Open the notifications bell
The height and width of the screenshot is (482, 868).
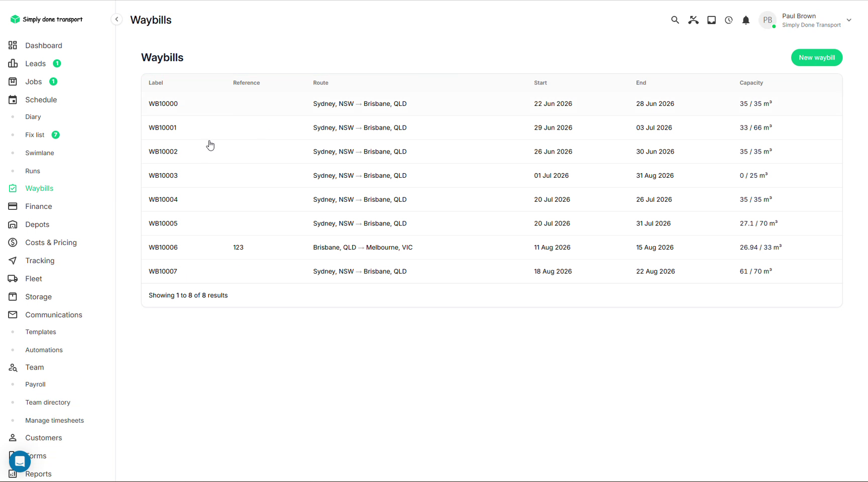click(746, 20)
